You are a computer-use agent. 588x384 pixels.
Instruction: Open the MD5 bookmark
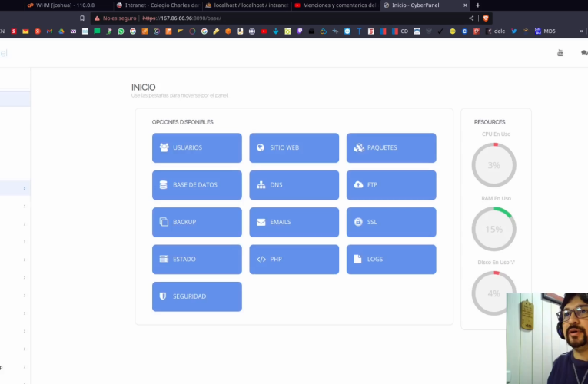(x=545, y=31)
